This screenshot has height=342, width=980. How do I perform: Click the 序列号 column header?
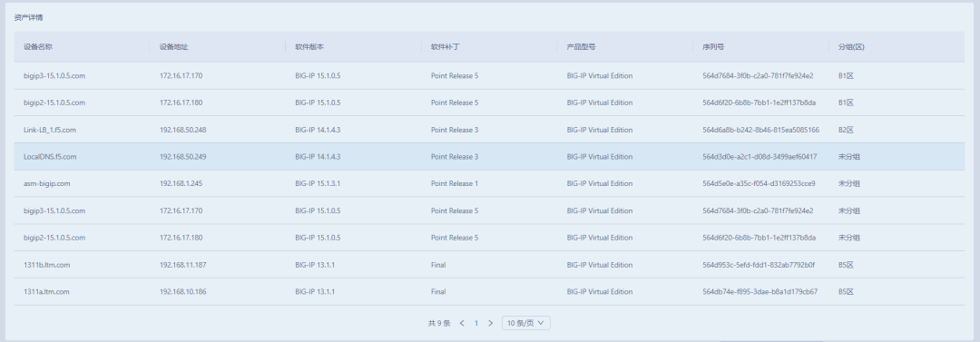coord(714,47)
